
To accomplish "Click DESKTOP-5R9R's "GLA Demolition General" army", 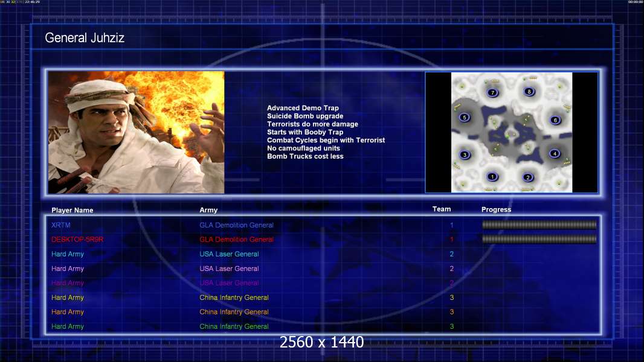I will [237, 240].
